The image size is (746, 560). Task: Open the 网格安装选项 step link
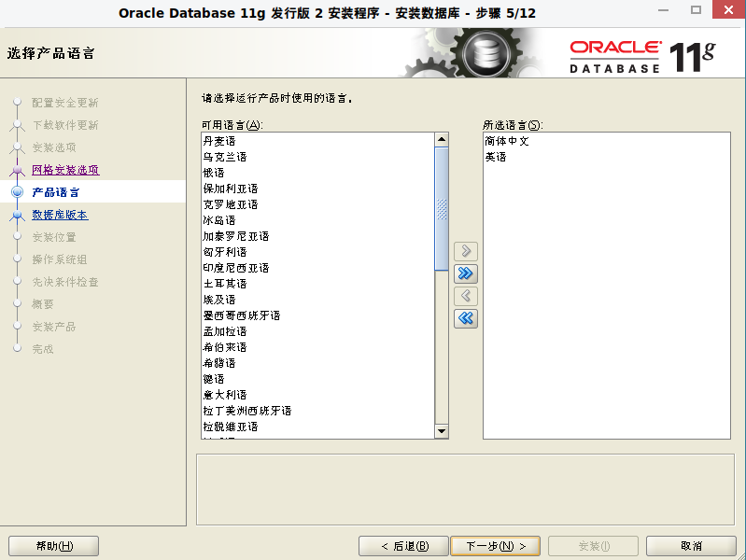point(65,170)
